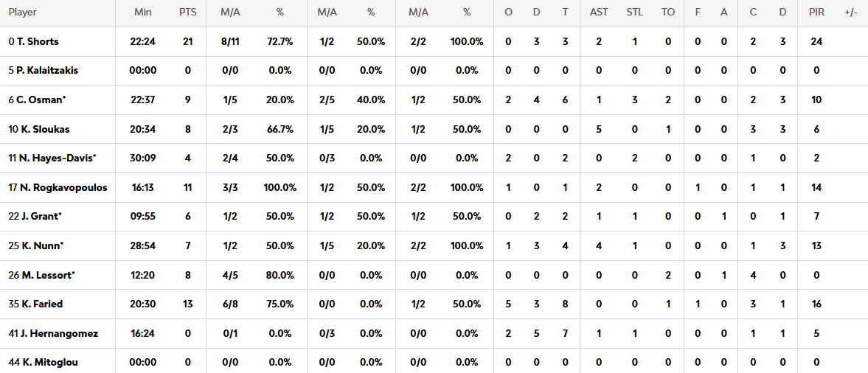Select the Player column header
The height and width of the screenshot is (373, 868).
(22, 13)
